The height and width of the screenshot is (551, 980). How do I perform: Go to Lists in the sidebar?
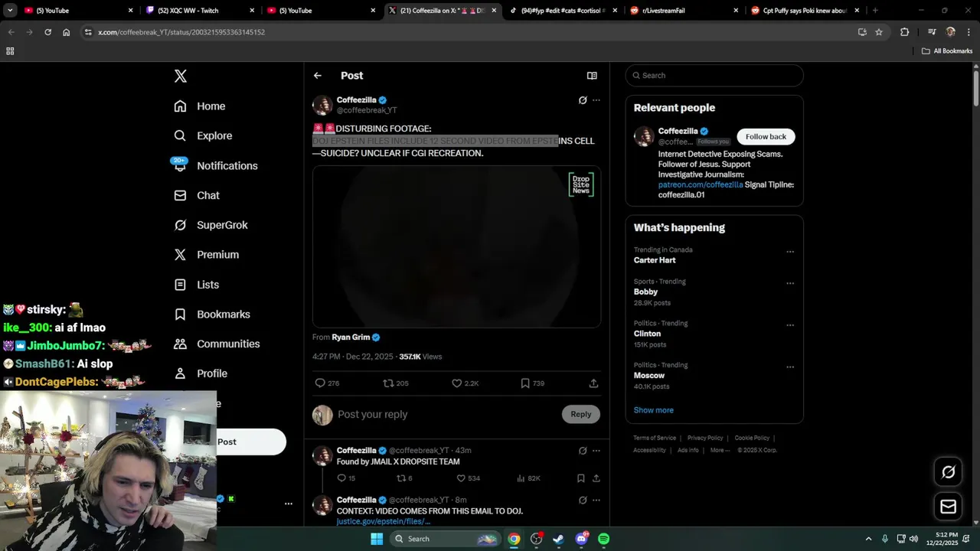197,285
